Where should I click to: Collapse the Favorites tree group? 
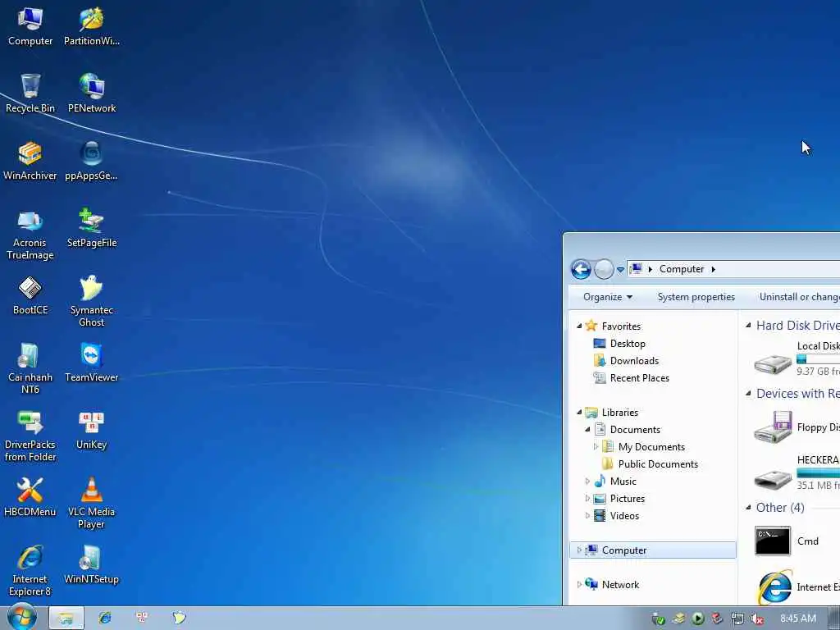pos(579,326)
